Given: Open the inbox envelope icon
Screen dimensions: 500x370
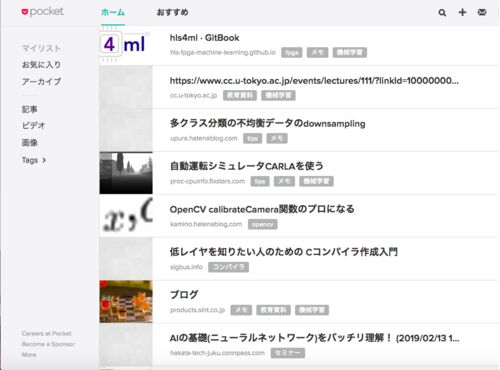Looking at the screenshot, I should pos(482,12).
